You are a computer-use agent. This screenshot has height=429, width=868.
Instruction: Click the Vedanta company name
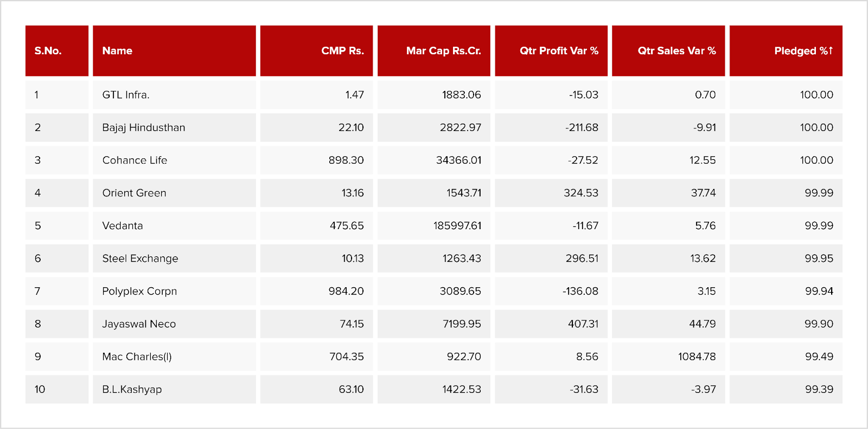click(x=123, y=226)
